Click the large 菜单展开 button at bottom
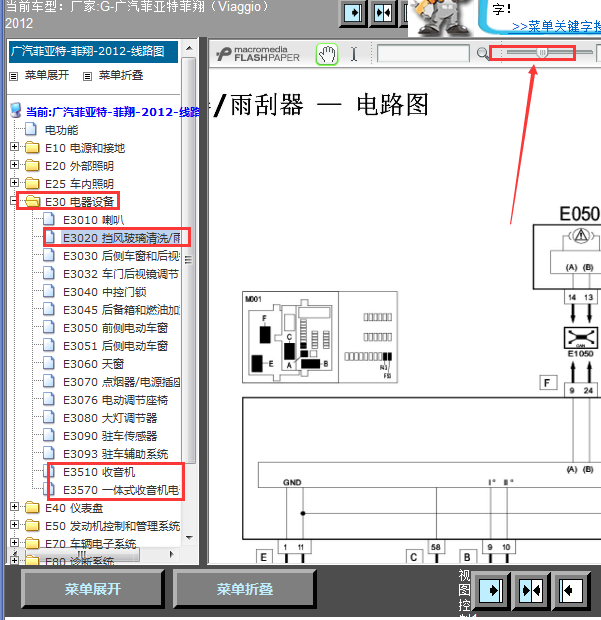Viewport: 601px width, 620px height. coord(93,589)
